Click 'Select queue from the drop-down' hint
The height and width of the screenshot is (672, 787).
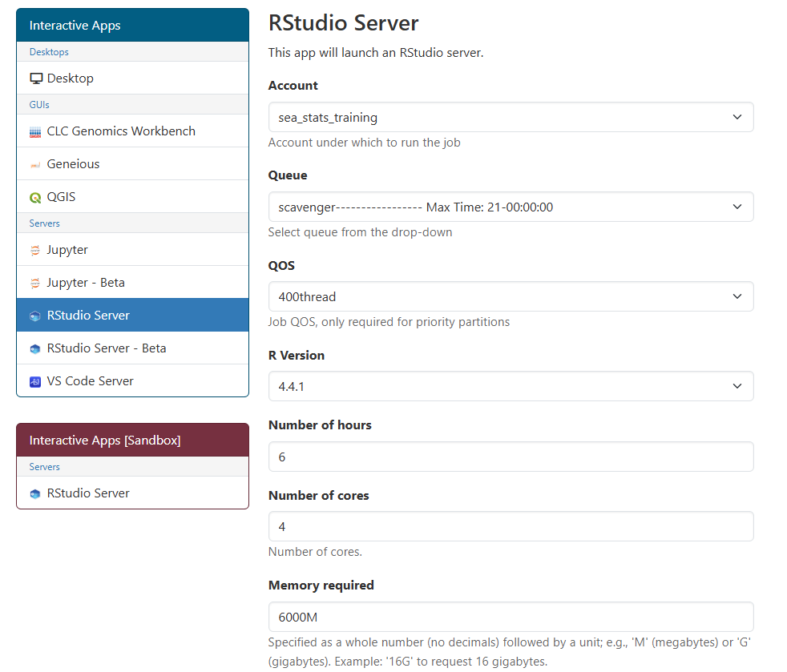click(x=360, y=232)
